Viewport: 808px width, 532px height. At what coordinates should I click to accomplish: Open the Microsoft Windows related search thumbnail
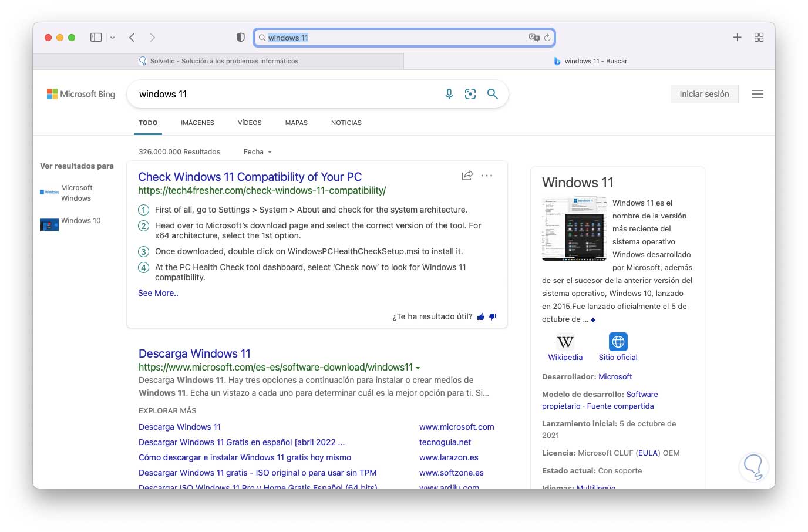(49, 192)
